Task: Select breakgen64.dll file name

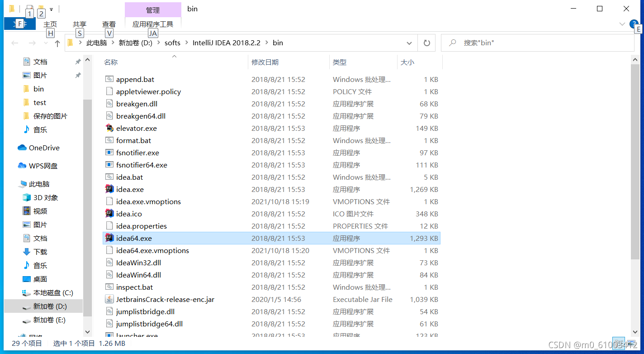Action: (141, 116)
